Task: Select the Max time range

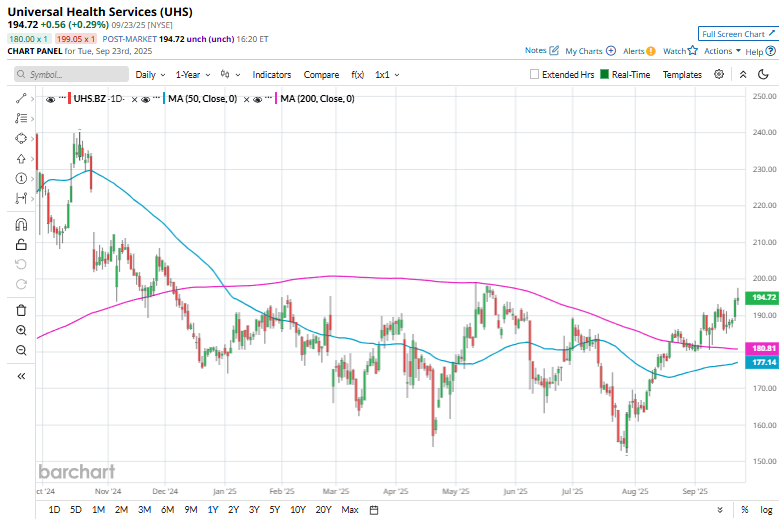Action: point(350,510)
